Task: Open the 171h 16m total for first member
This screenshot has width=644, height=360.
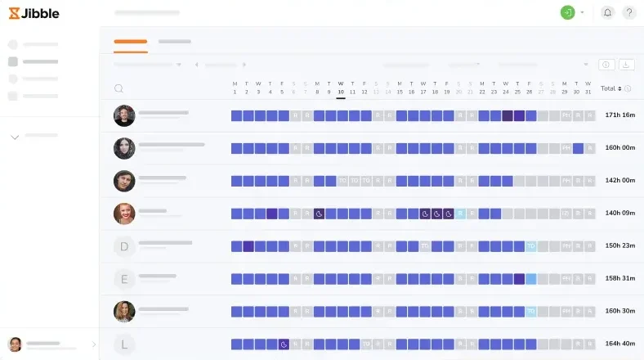Action: pos(619,115)
